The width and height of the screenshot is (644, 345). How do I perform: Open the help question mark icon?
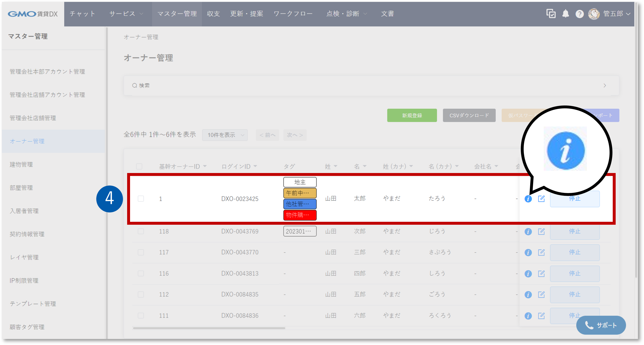580,14
